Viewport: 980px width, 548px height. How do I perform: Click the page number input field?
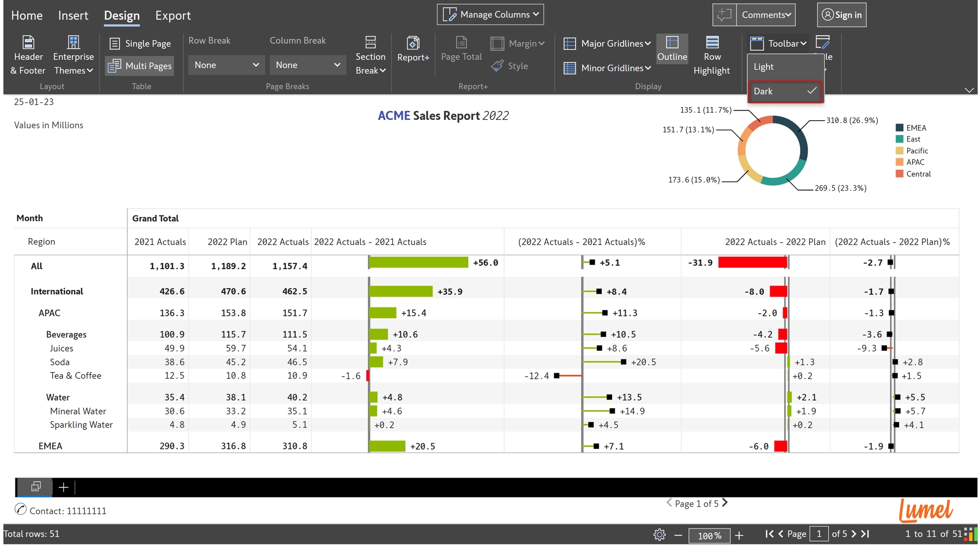[x=818, y=534]
